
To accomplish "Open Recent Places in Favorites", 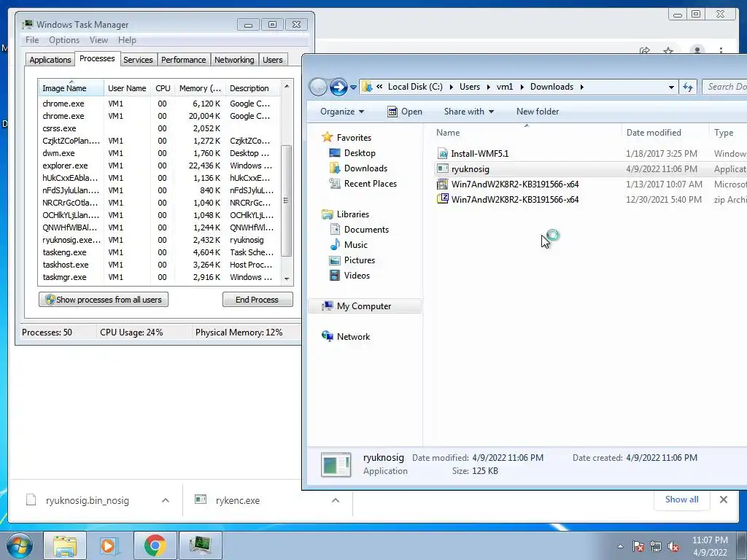I will click(370, 183).
